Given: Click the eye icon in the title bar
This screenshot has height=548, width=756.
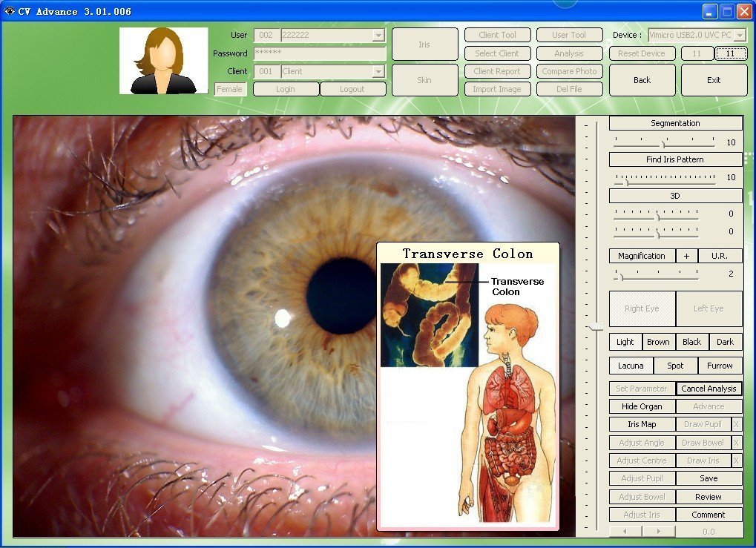Looking at the screenshot, I should [x=9, y=11].
